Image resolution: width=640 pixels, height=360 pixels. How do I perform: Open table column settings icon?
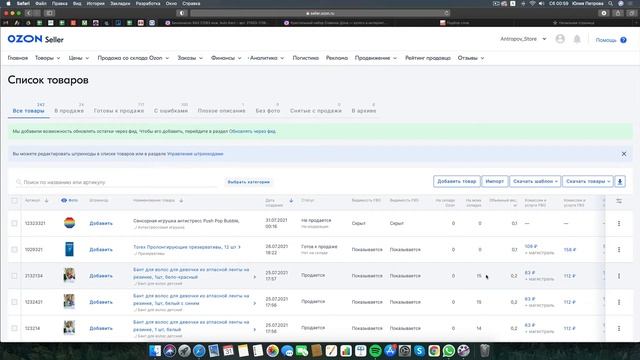pos(619,201)
